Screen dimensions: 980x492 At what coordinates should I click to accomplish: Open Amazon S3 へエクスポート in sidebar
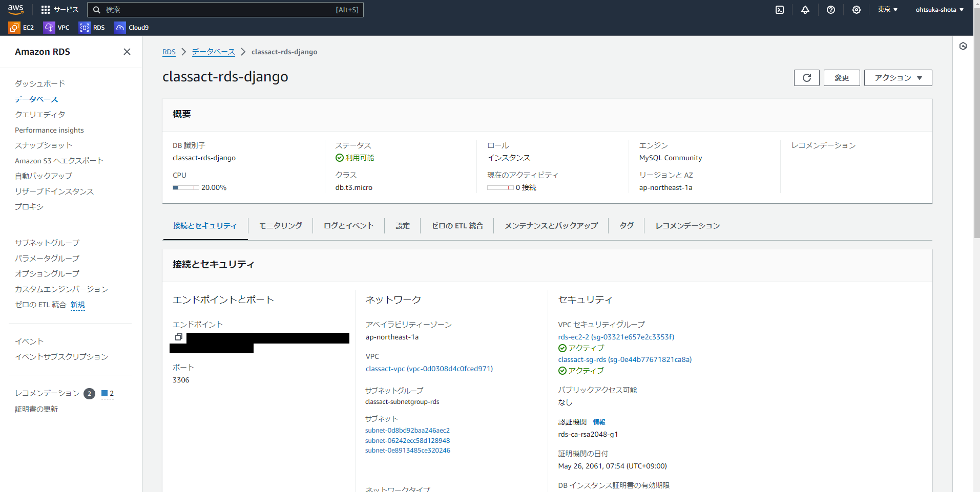59,161
